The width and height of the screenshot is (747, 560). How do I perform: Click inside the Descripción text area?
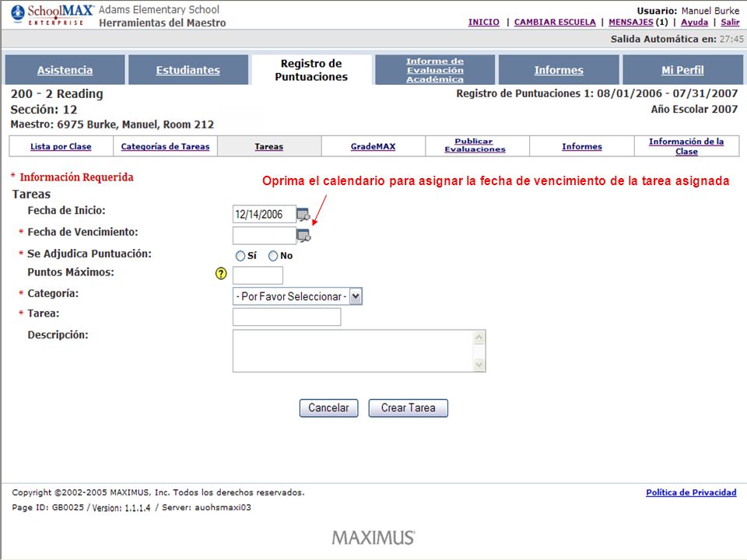coord(353,351)
